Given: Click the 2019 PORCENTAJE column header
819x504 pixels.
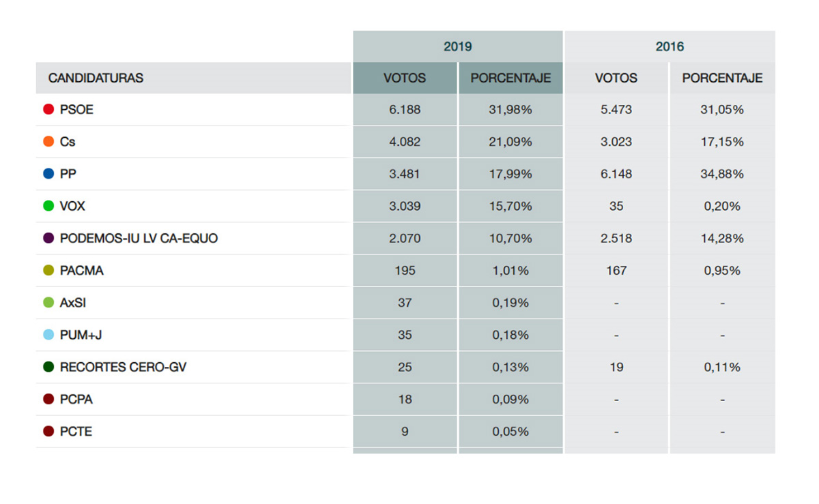Looking at the screenshot, I should (x=511, y=78).
